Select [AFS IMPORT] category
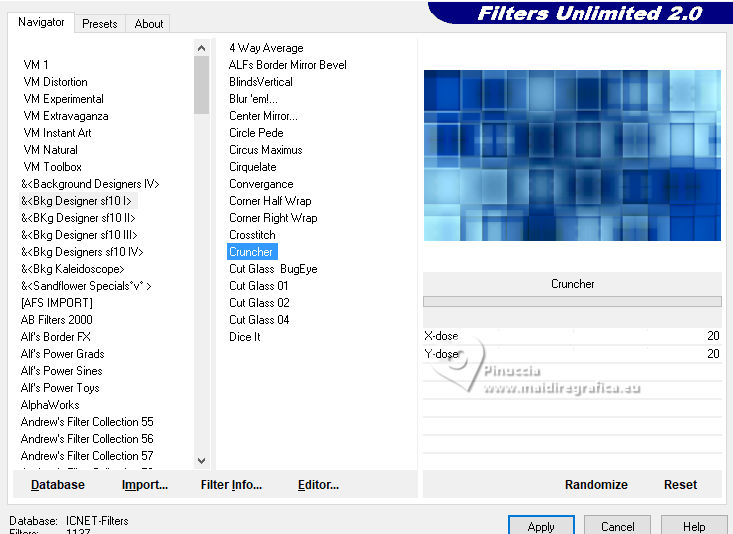 [57, 303]
